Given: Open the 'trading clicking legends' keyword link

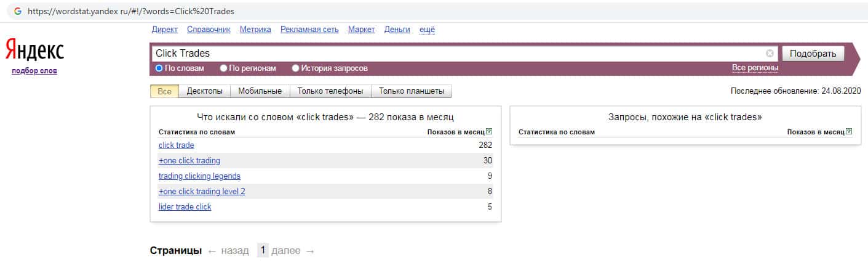Looking at the screenshot, I should [x=199, y=176].
